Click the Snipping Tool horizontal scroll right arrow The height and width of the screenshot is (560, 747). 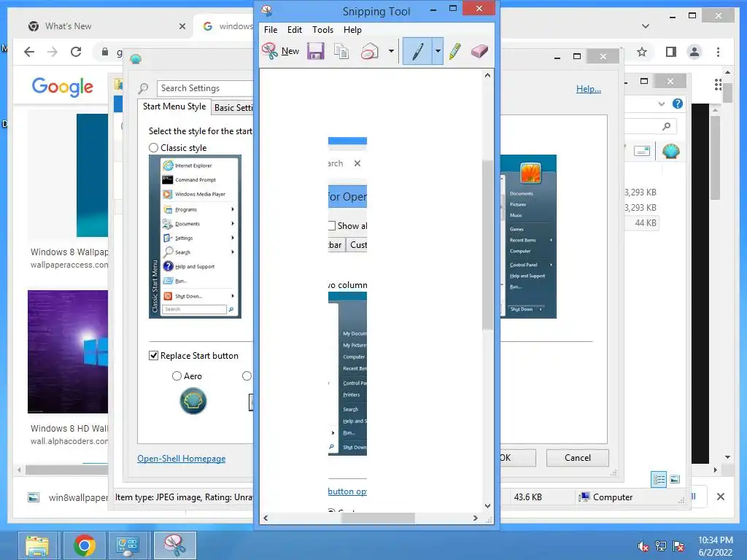pos(475,518)
